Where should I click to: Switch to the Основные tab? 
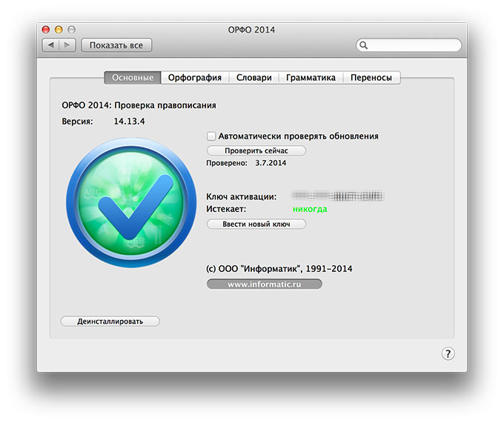133,77
